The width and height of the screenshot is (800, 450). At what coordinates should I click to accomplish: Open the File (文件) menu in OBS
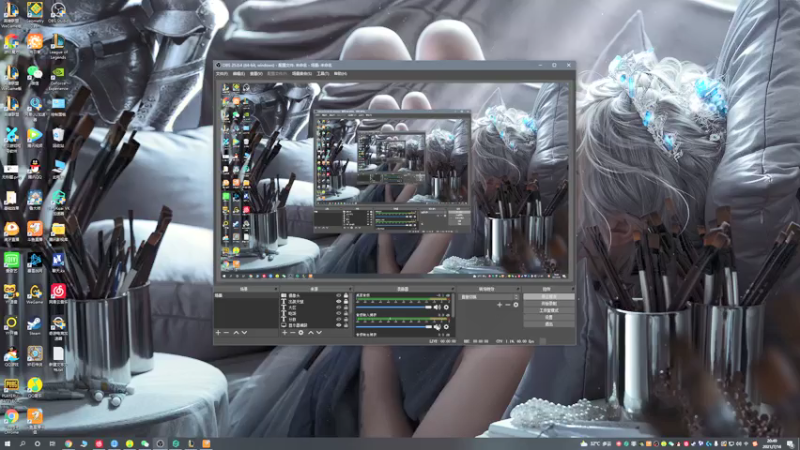pyautogui.click(x=222, y=74)
